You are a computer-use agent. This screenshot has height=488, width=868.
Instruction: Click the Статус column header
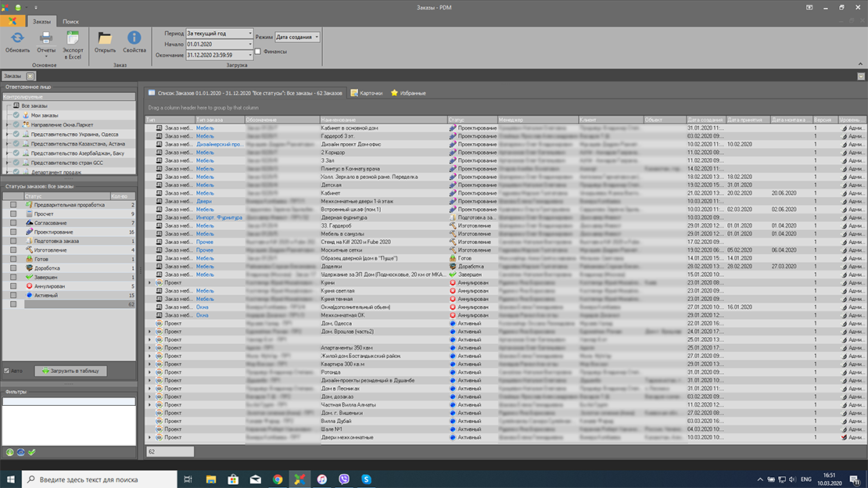click(472, 120)
